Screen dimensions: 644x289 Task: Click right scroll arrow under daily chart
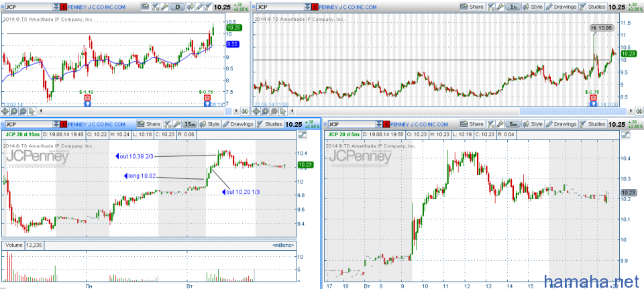click(x=235, y=111)
